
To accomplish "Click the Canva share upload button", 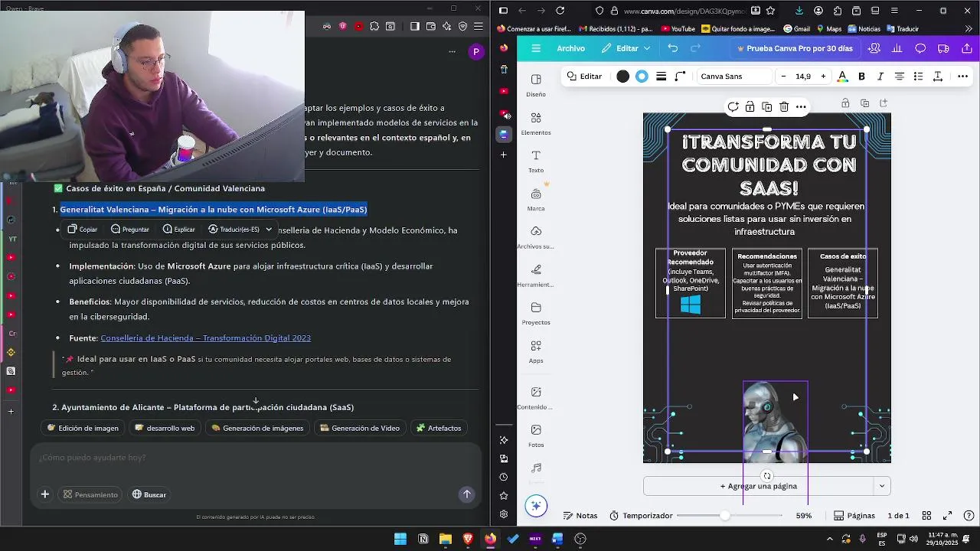I will click(967, 48).
